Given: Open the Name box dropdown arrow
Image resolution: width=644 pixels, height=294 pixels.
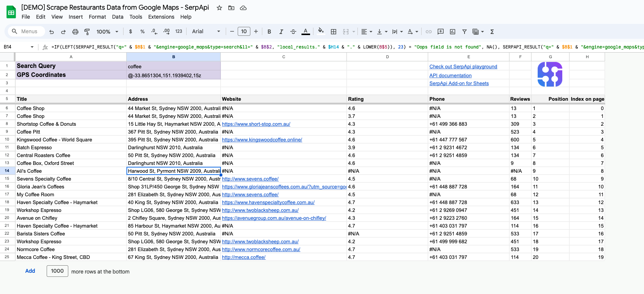Looking at the screenshot, I should point(32,47).
